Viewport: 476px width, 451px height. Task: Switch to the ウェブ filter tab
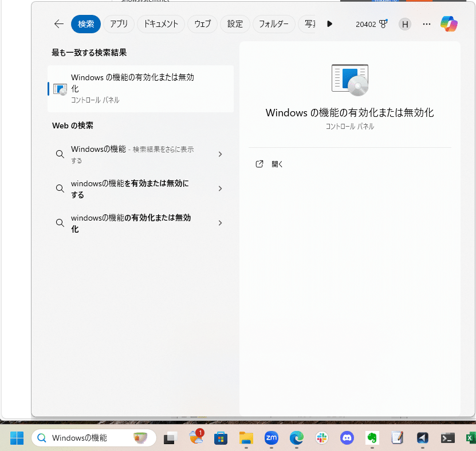(202, 24)
